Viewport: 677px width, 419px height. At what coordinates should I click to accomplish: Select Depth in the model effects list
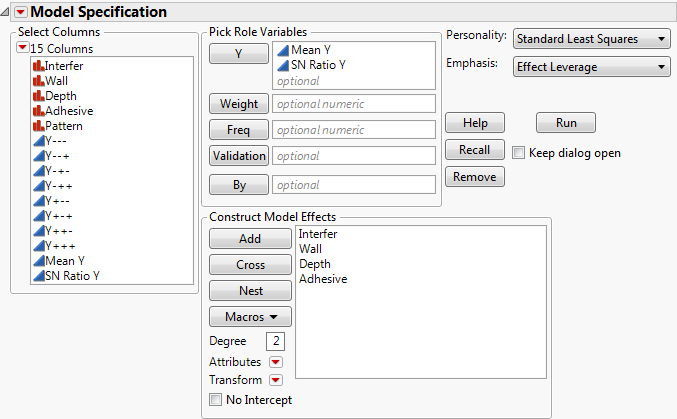[315, 264]
